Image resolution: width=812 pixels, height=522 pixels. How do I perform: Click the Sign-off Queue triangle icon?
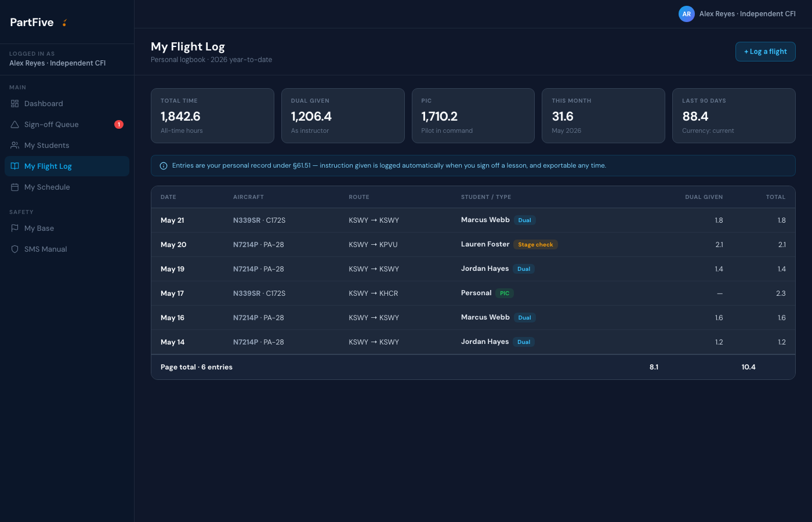point(15,125)
